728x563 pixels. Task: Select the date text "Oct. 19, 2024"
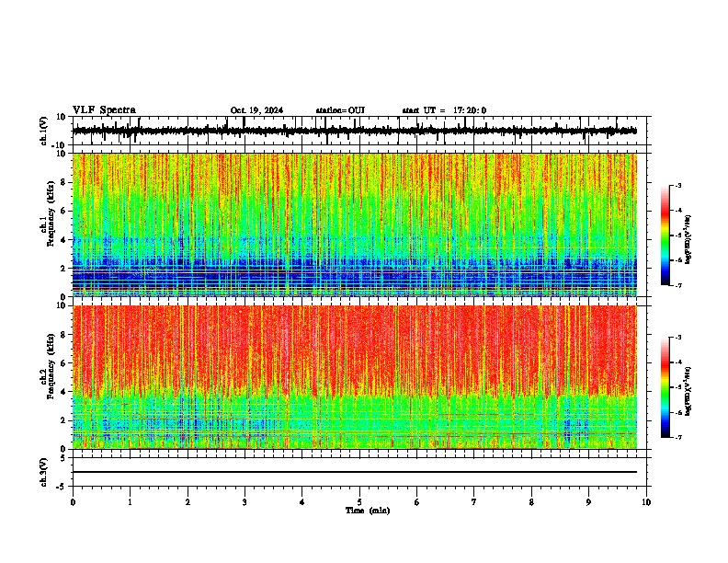click(x=256, y=110)
